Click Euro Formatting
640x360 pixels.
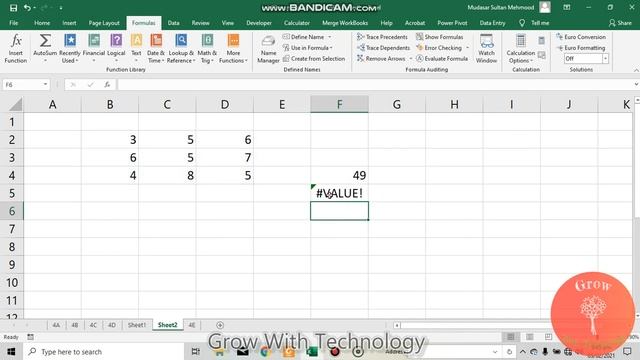581,48
